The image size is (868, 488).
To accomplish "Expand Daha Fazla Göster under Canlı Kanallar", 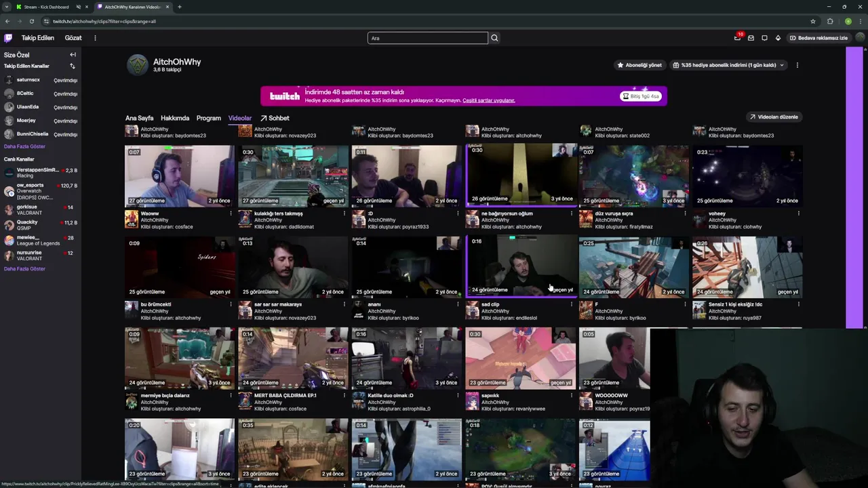I will (24, 269).
